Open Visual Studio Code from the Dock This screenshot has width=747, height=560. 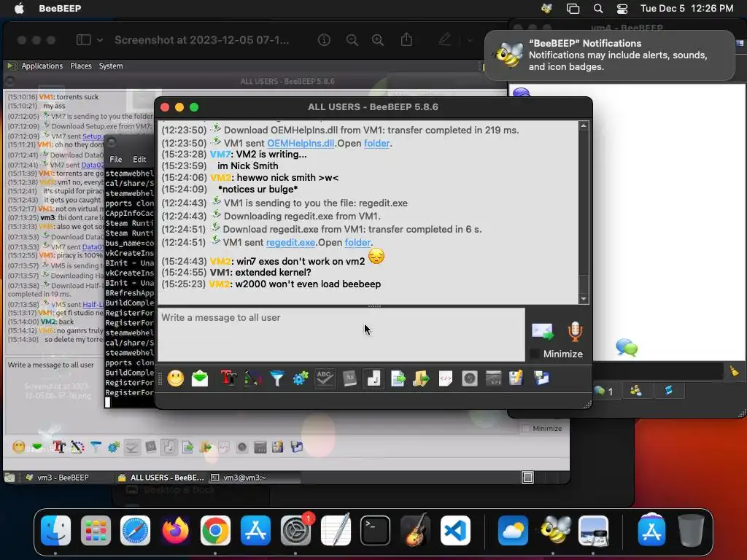tap(455, 530)
